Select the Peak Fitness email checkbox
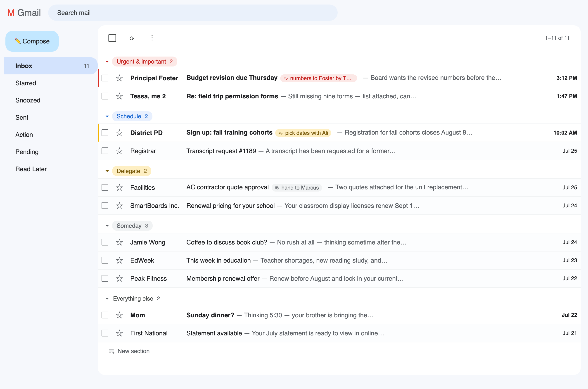Image resolution: width=588 pixels, height=389 pixels. point(105,279)
